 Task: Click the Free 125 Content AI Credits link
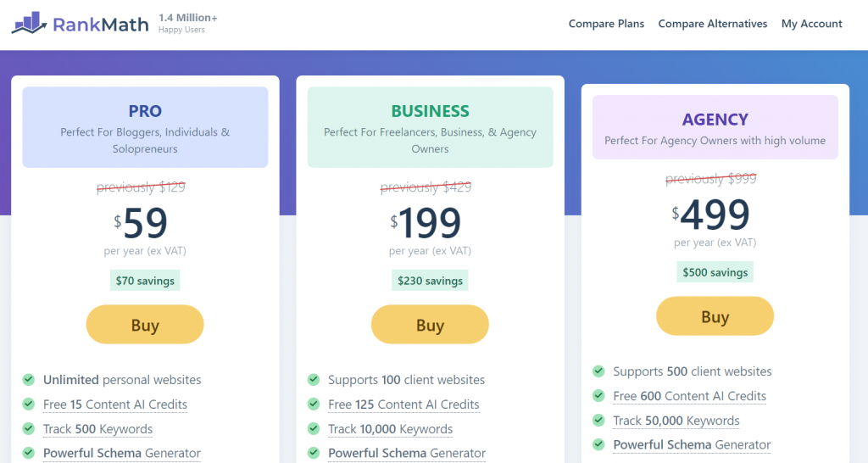tap(403, 404)
